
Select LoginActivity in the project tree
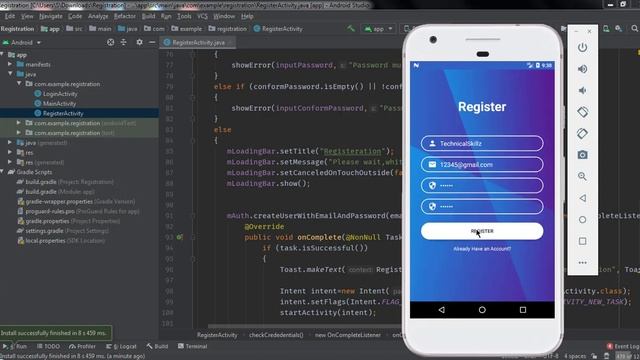tap(60, 93)
